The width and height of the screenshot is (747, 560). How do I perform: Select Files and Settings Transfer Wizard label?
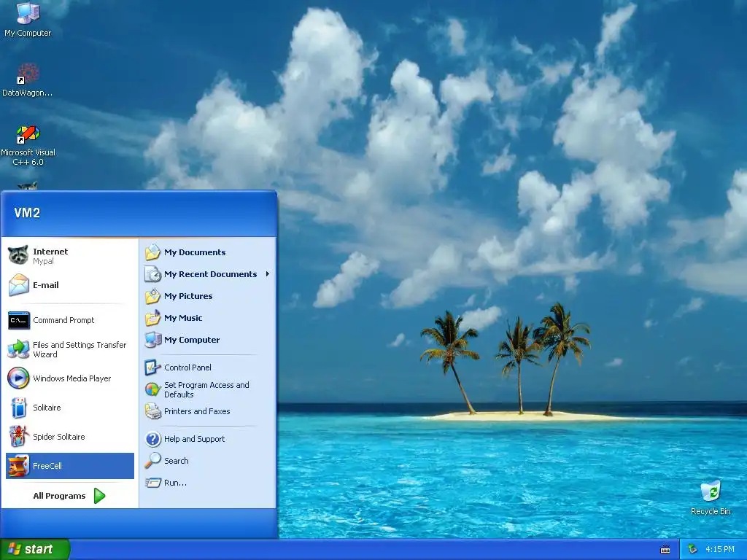coord(80,349)
